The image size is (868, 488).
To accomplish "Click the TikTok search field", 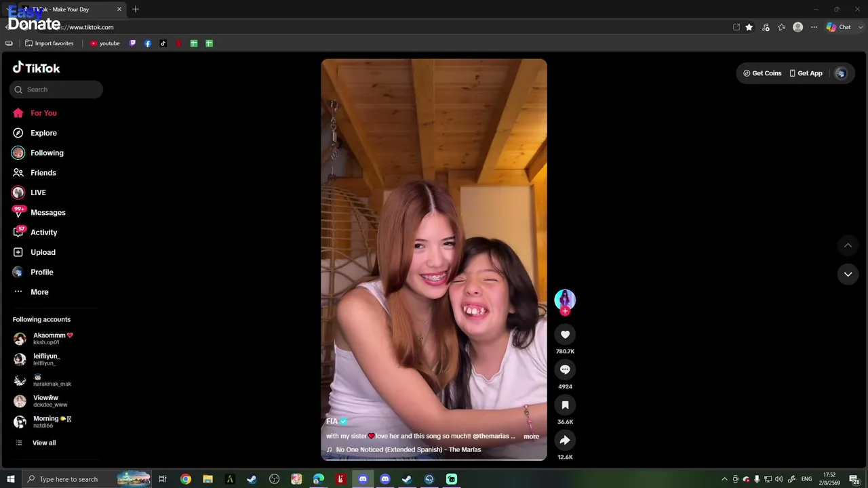I will point(56,89).
